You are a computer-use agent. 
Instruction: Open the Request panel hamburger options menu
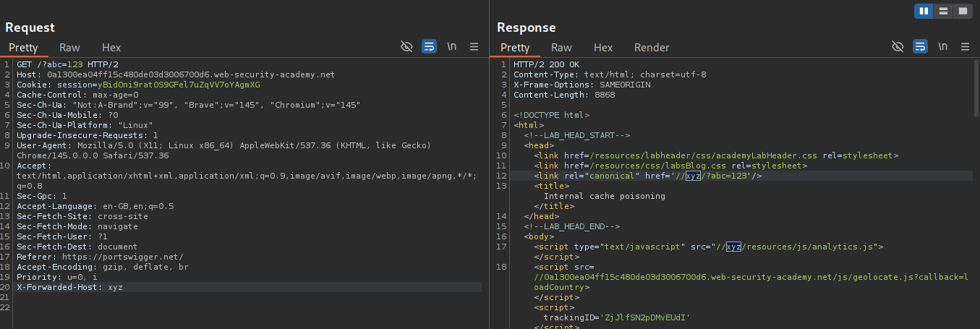(474, 47)
